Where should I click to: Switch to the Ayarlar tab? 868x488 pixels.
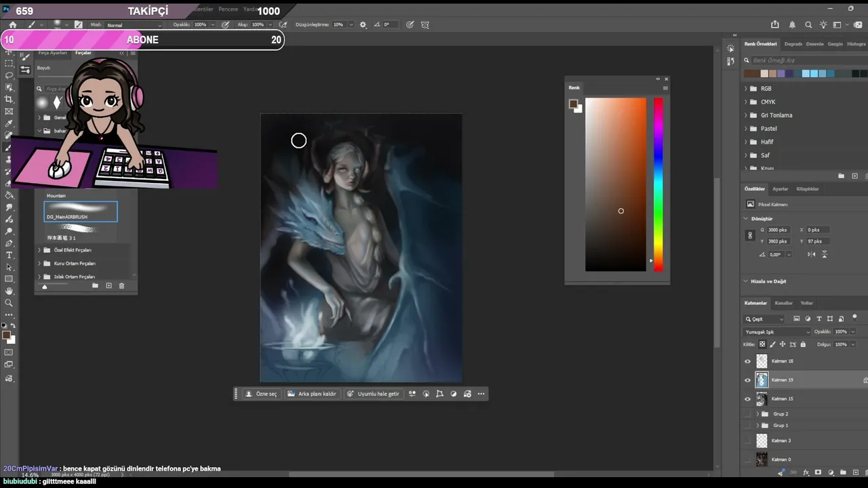tap(780, 189)
